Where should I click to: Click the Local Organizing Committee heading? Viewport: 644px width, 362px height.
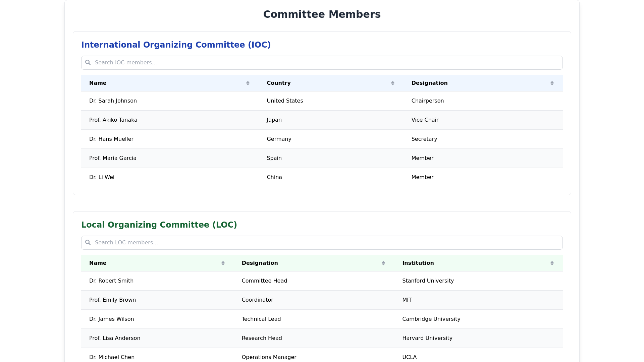pos(159,225)
